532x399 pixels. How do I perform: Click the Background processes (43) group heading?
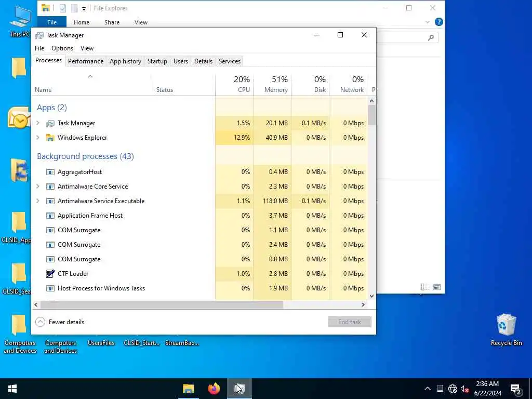tap(86, 156)
